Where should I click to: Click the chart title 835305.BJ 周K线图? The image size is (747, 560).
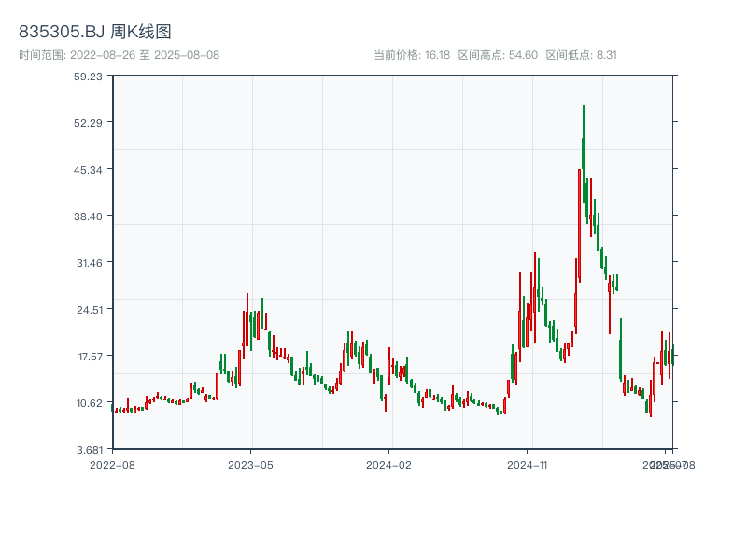(x=93, y=31)
